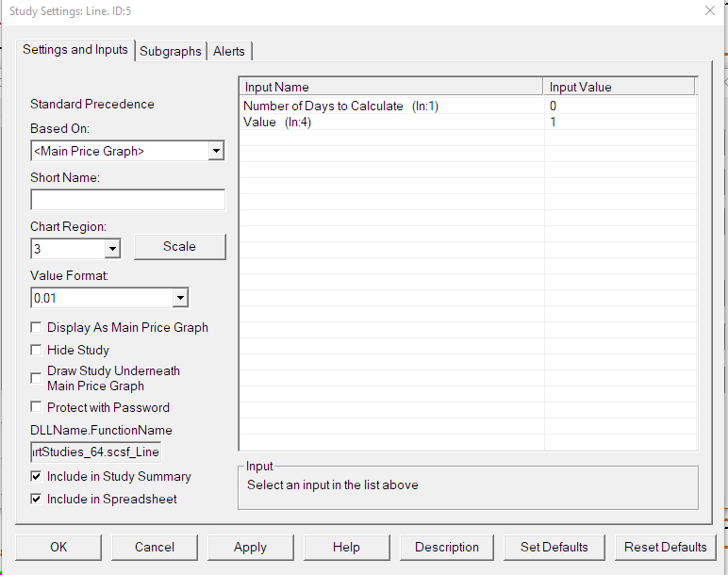
Task: Close the Study Settings dialog
Action: tap(710, 10)
